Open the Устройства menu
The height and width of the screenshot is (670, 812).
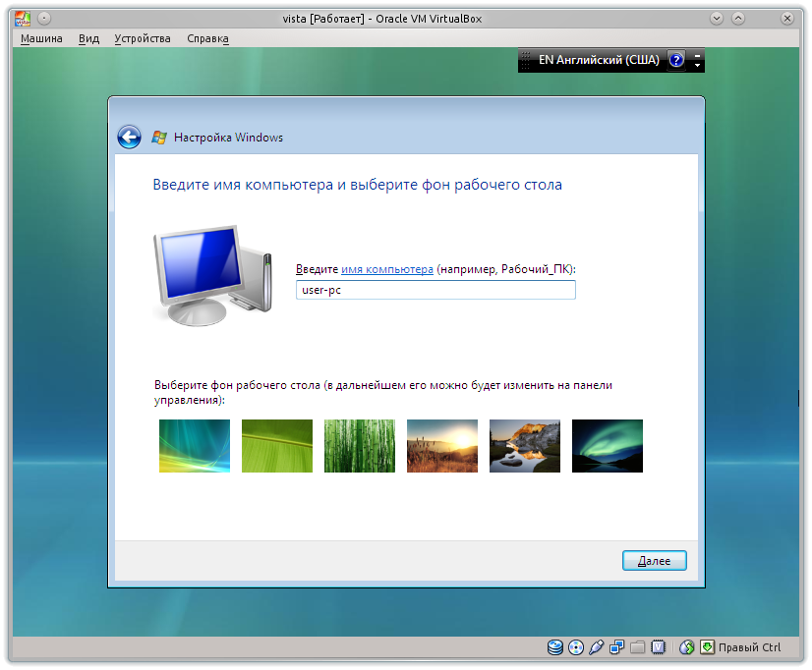[x=143, y=37]
